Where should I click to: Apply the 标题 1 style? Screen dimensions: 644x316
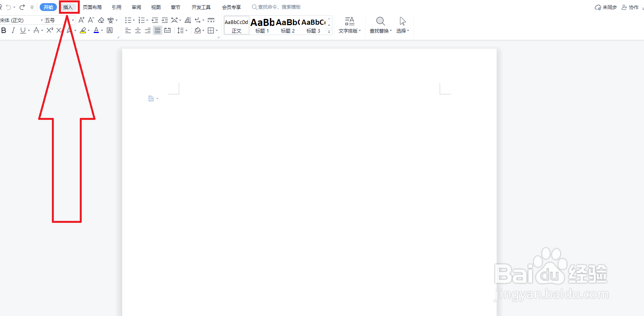pyautogui.click(x=262, y=26)
